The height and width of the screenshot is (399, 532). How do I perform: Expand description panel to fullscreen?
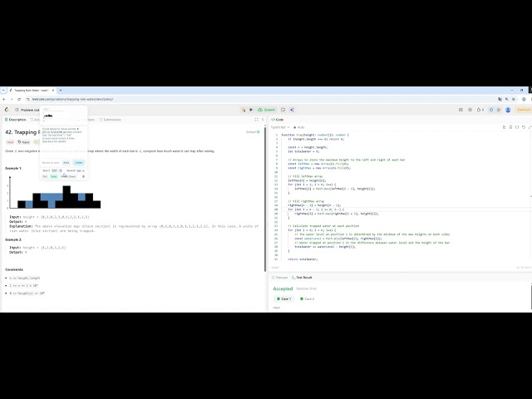click(x=256, y=120)
